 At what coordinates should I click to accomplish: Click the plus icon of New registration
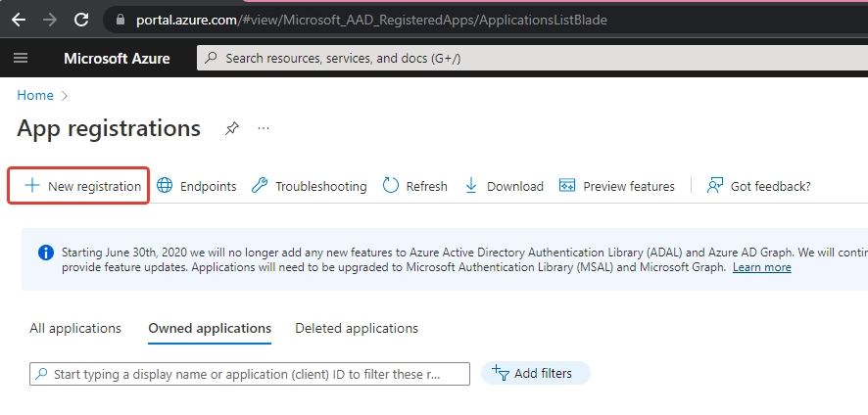coord(32,185)
